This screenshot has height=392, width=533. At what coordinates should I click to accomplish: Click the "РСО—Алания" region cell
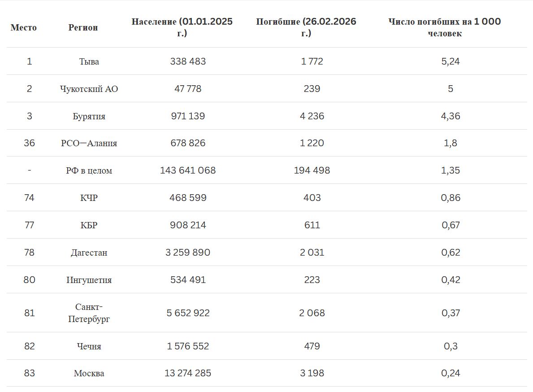point(89,144)
